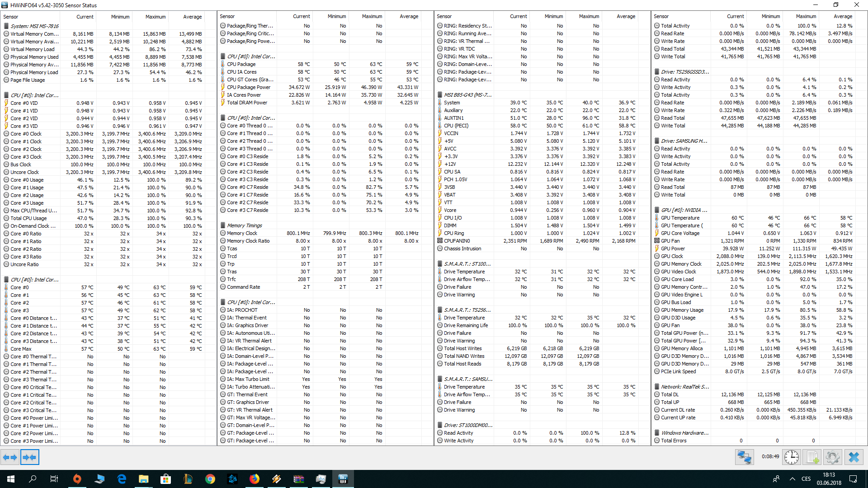Launch Google Chrome from the taskbar
Screen dimensions: 868x488
[x=210, y=479]
